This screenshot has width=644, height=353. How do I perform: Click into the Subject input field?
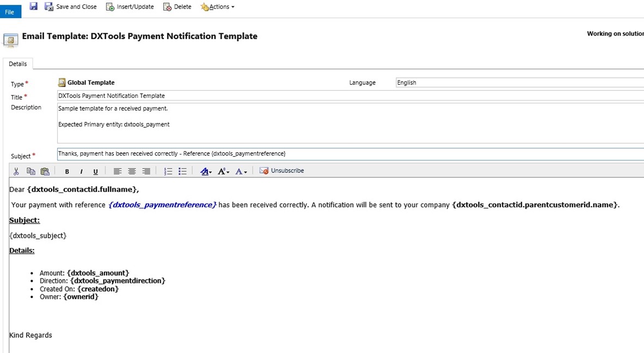tap(348, 154)
